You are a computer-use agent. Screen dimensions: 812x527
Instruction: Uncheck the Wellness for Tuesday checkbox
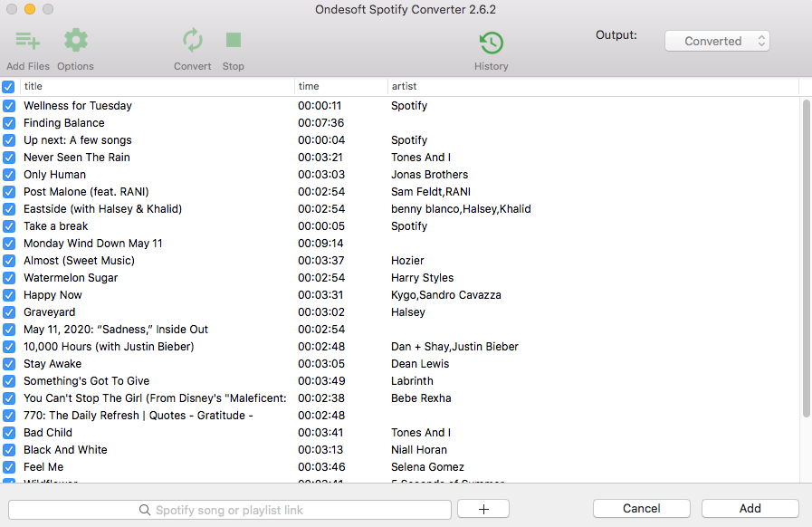[9, 106]
